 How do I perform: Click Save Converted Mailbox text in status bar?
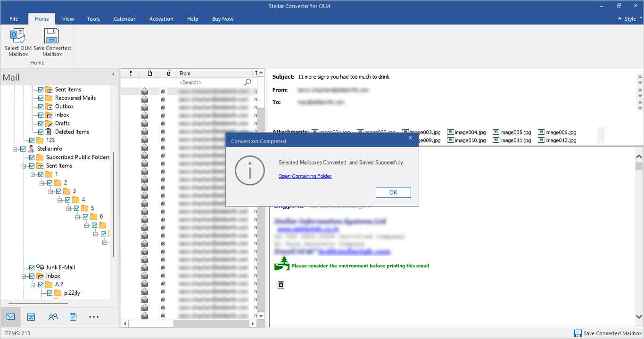coord(612,333)
